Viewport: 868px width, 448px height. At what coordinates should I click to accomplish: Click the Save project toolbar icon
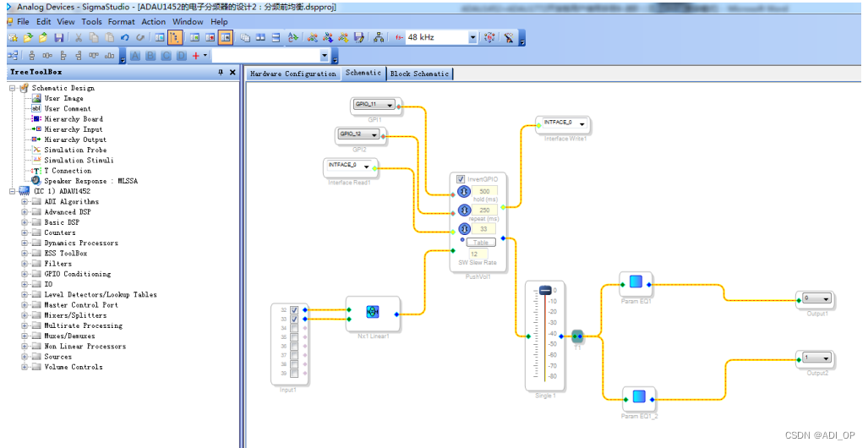pyautogui.click(x=58, y=38)
